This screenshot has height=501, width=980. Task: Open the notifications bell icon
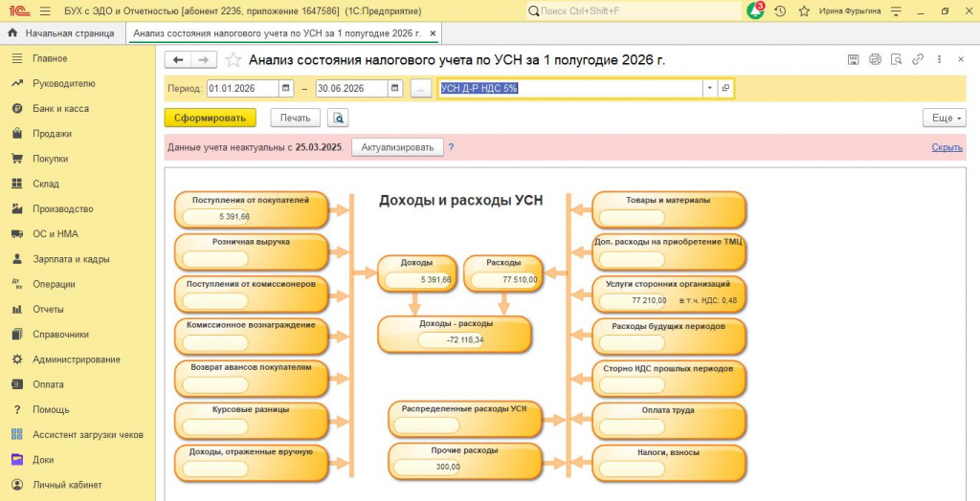tap(756, 11)
